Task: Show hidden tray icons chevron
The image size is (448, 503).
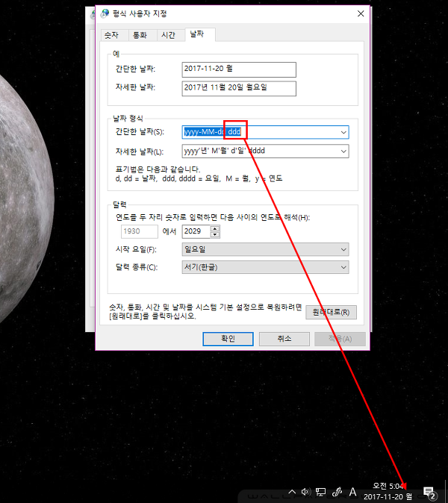Action: point(292,492)
